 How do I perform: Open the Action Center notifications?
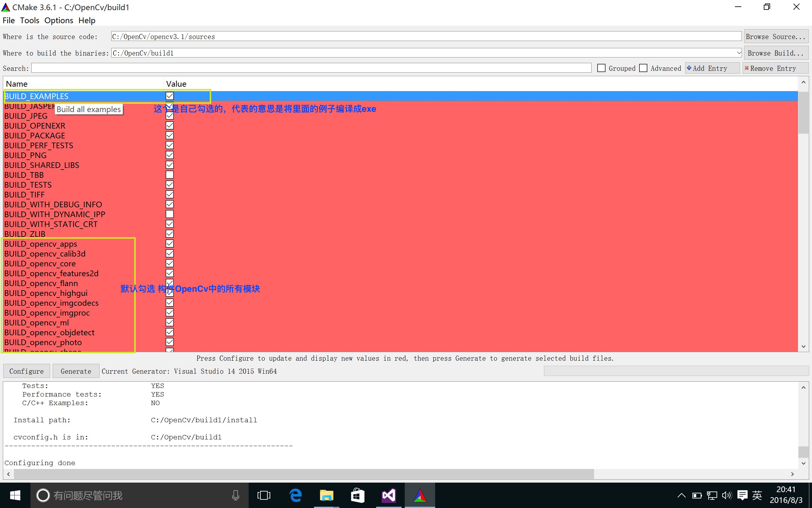pos(742,495)
